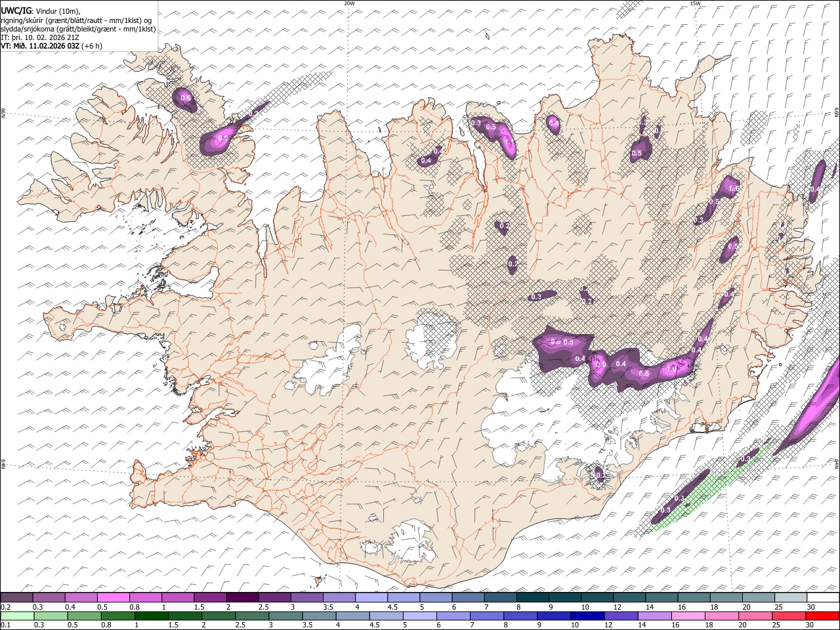Click the "IT: þri. 10. 02. 2026 21Z" line
The height and width of the screenshot is (630, 840).
[x=41, y=37]
